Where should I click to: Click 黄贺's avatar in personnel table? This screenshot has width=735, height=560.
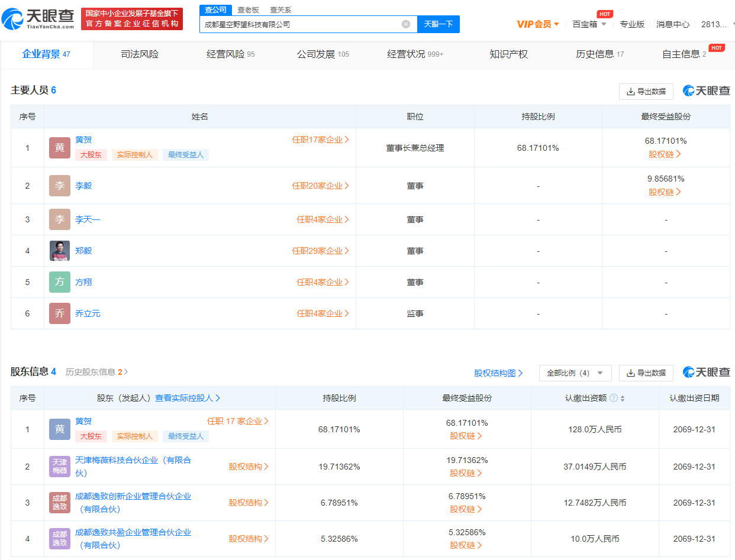[60, 148]
